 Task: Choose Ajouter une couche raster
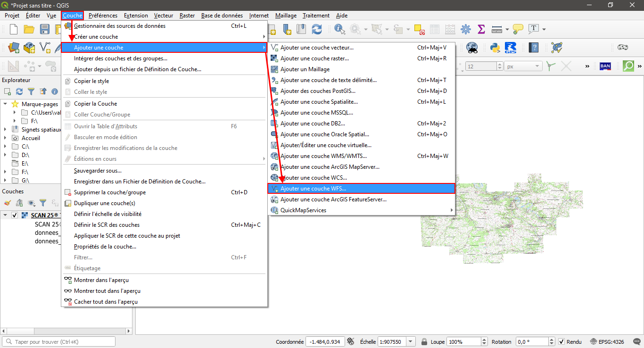pos(362,58)
